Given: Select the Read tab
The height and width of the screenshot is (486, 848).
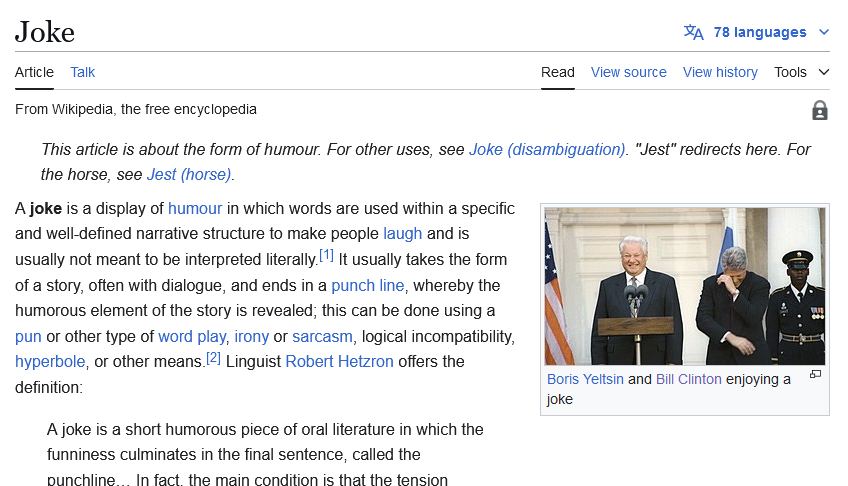Looking at the screenshot, I should [558, 72].
